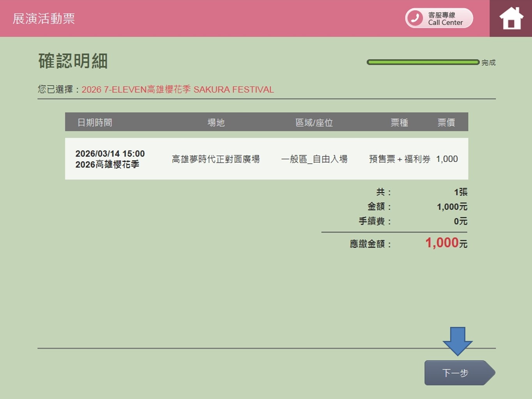Click the 票價 column header
Image resolution: width=532 pixels, height=399 pixels.
[446, 122]
